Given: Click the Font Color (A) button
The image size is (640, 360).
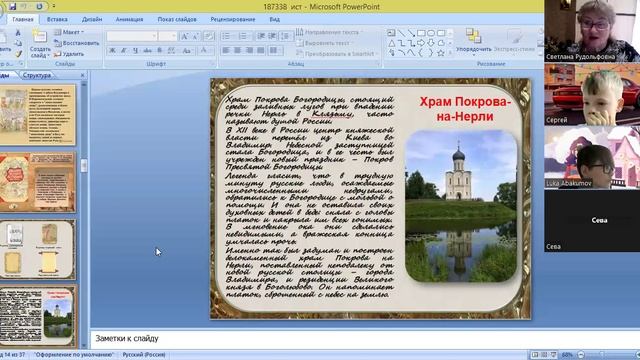Looking at the screenshot, I should click(x=203, y=50).
